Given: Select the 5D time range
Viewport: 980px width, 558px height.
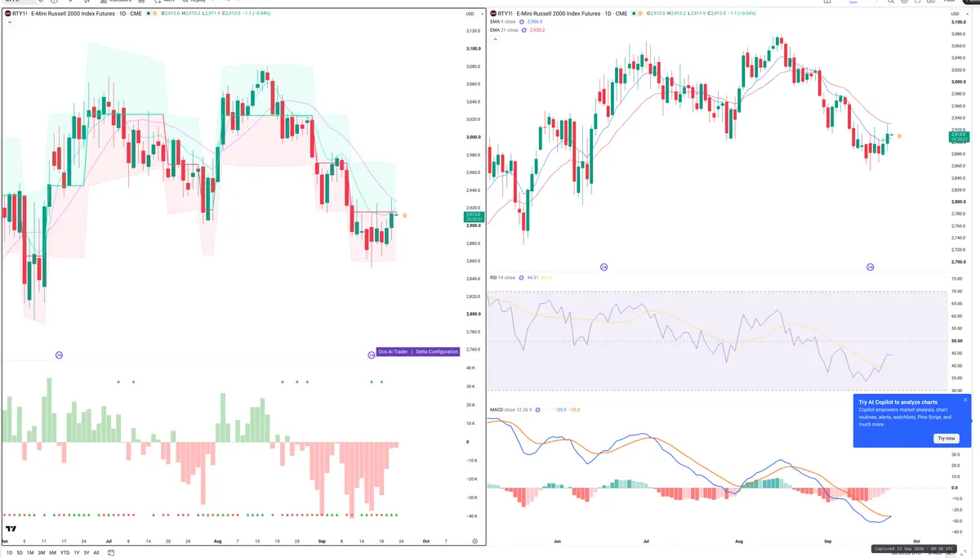Looking at the screenshot, I should pyautogui.click(x=20, y=552).
